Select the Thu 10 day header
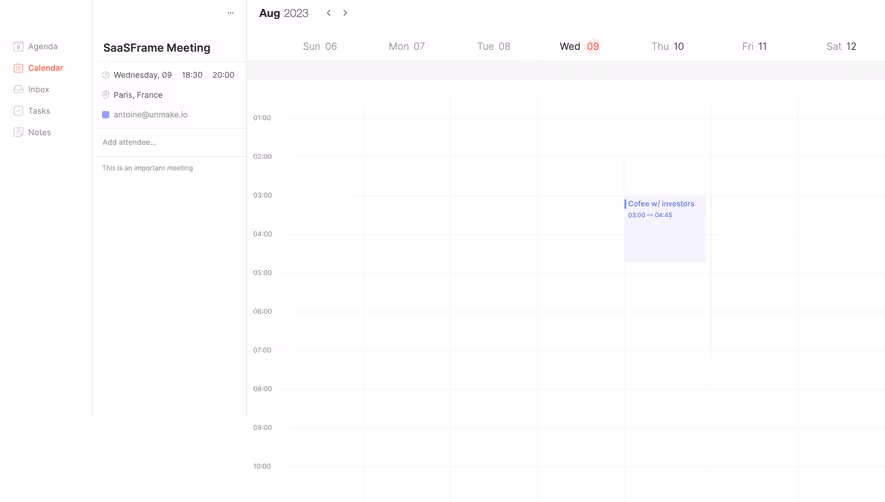Screen dimensions: 885x502 click(x=668, y=46)
